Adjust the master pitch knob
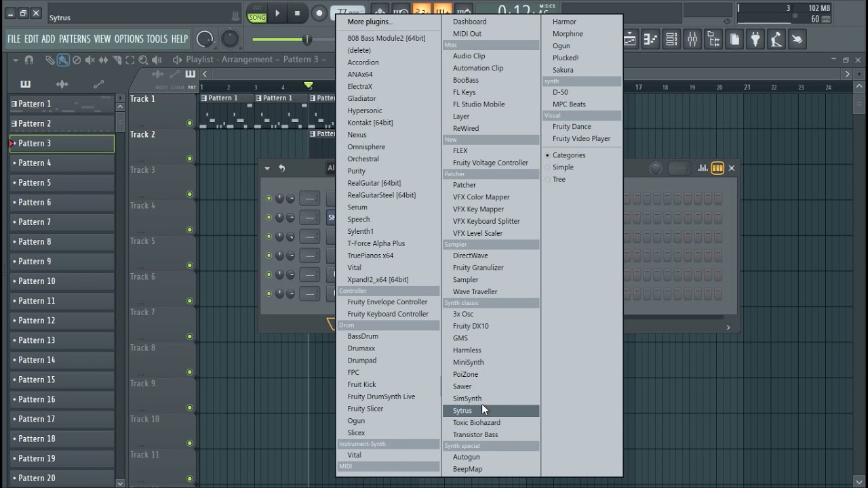This screenshot has width=868, height=488. [x=230, y=39]
